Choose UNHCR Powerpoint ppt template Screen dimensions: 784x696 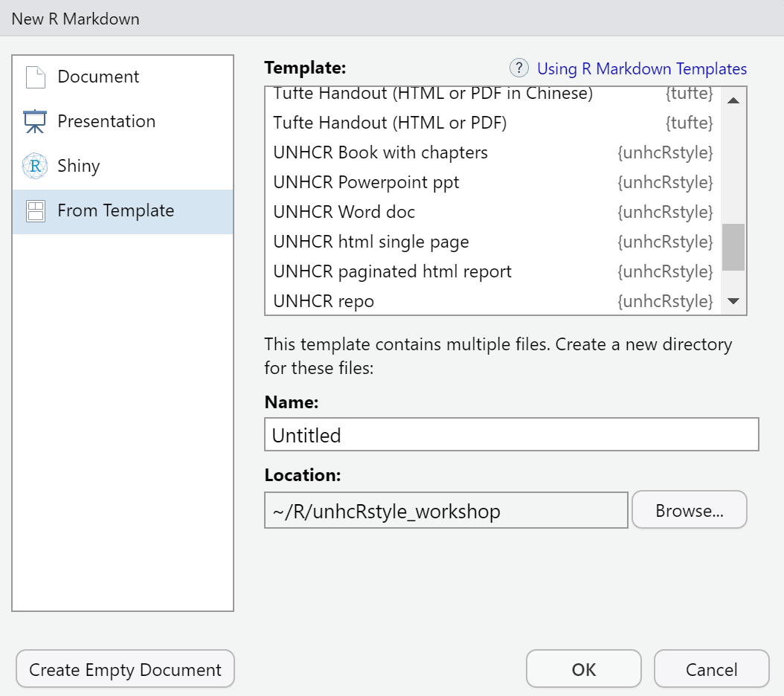coord(493,182)
